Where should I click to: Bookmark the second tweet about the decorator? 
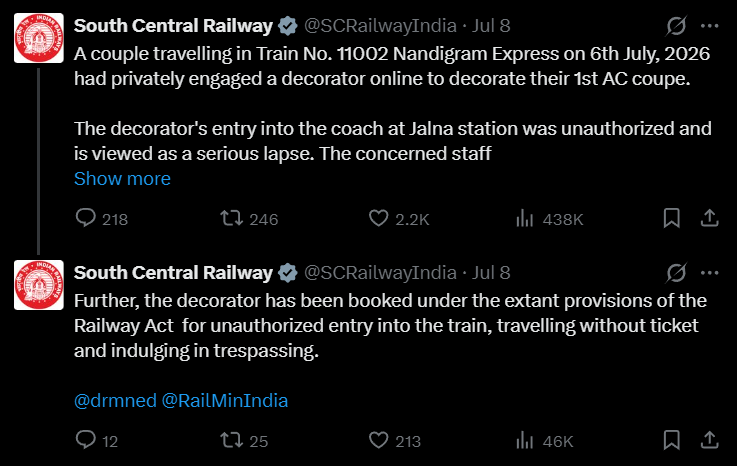click(672, 440)
